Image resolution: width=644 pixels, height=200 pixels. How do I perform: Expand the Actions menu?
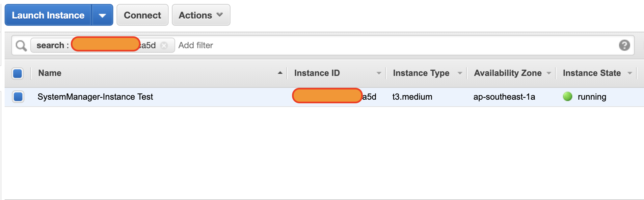tap(201, 15)
